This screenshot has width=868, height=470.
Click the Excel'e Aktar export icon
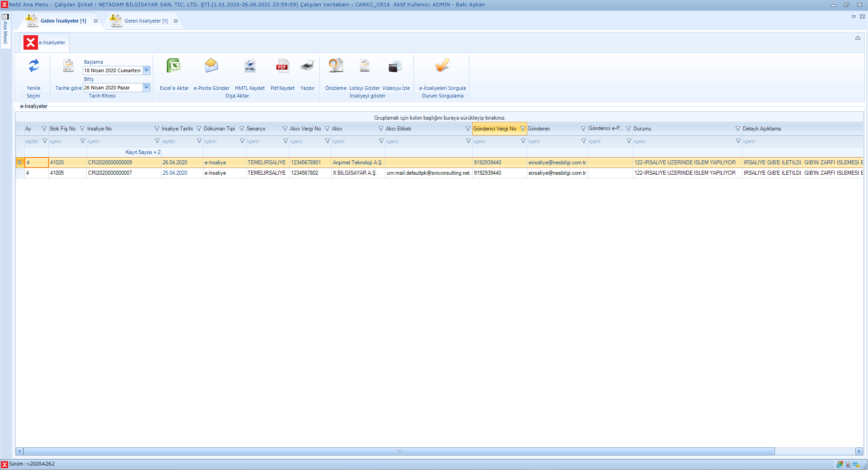(x=174, y=66)
